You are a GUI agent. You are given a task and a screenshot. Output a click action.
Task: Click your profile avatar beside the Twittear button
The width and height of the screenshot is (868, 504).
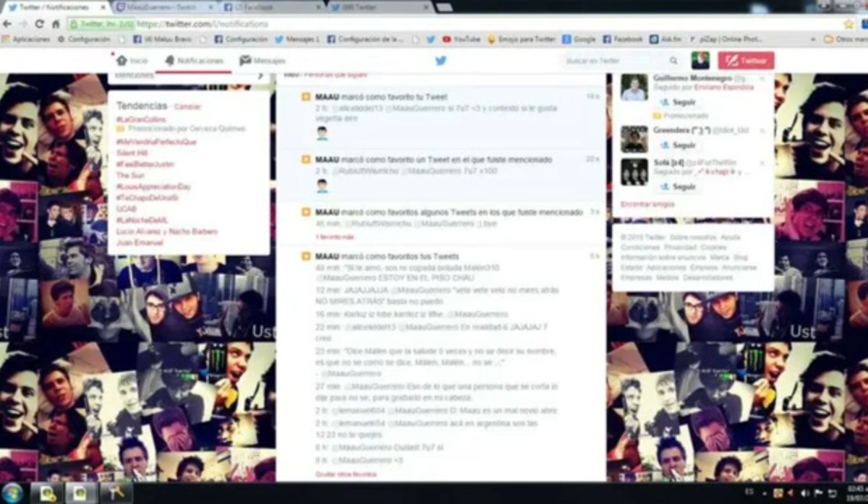tap(700, 61)
